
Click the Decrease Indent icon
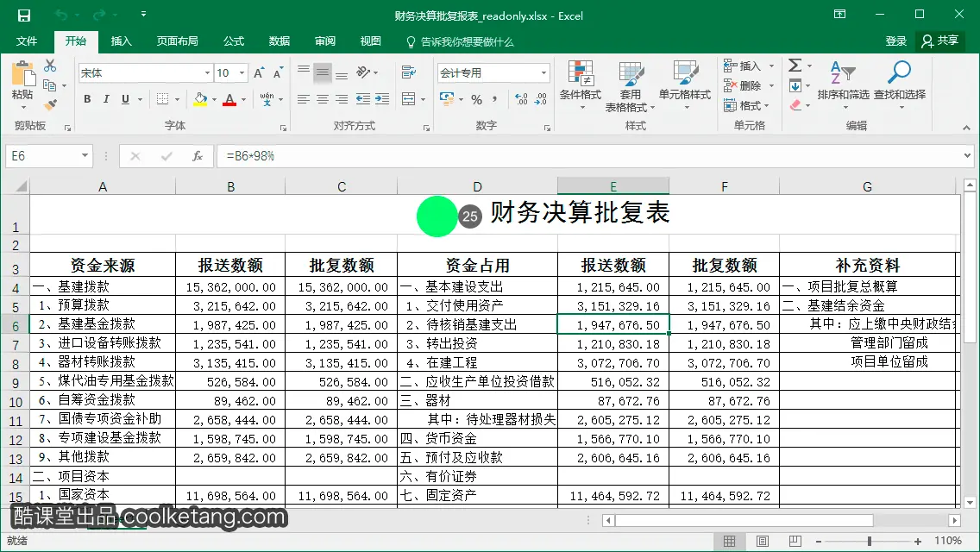[362, 99]
